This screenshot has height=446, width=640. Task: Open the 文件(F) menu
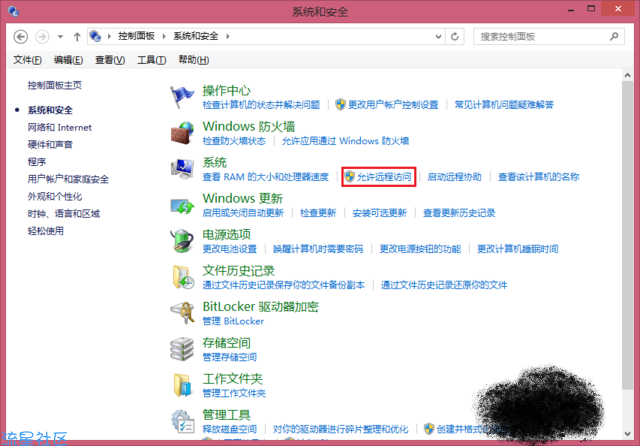(x=27, y=60)
